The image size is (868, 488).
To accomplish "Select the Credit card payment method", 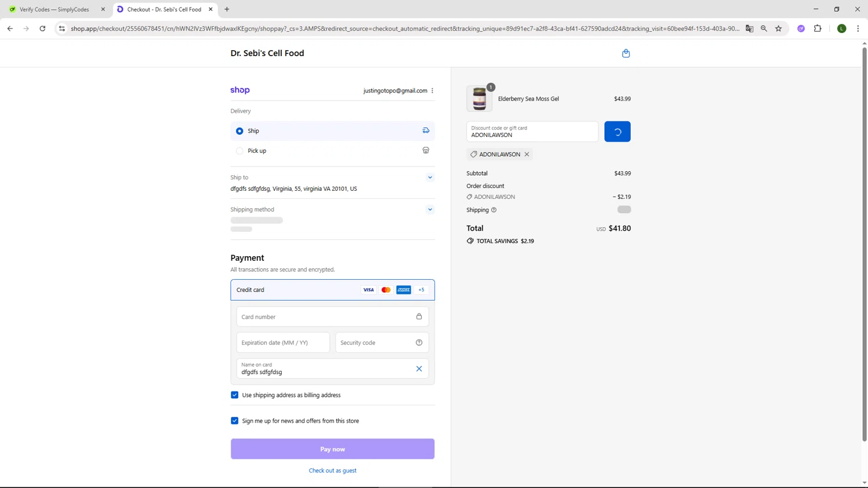I will click(333, 290).
